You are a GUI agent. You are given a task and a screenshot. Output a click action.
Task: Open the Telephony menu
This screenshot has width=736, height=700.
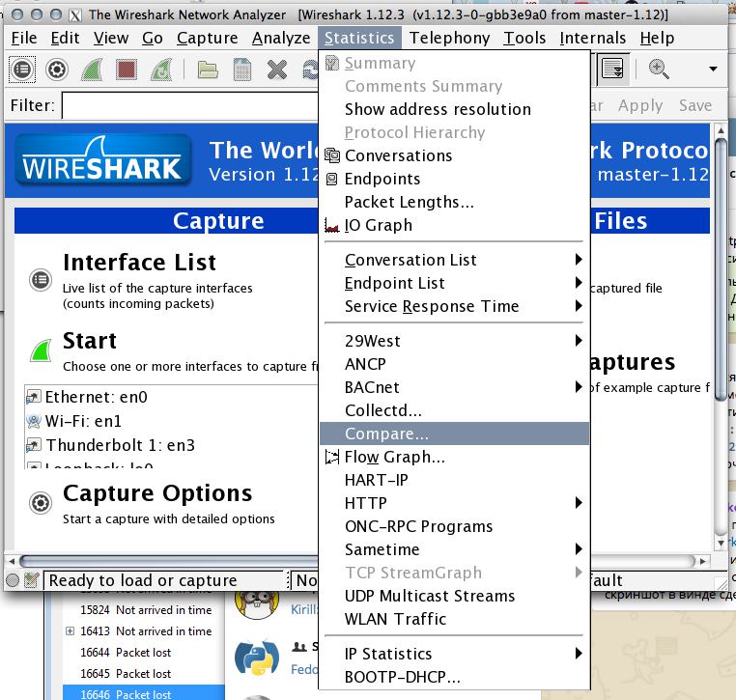[x=449, y=38]
